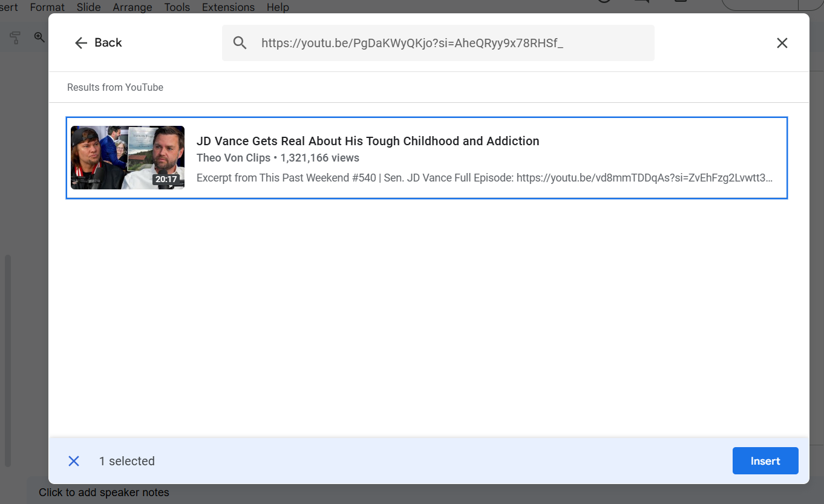Click the YouTube URL search field
Screen dimensions: 824x504
click(x=448, y=43)
